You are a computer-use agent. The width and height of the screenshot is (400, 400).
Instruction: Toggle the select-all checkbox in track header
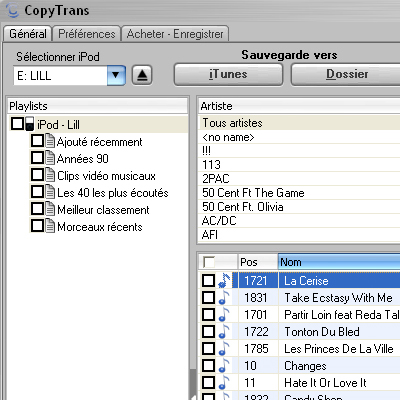(x=209, y=262)
